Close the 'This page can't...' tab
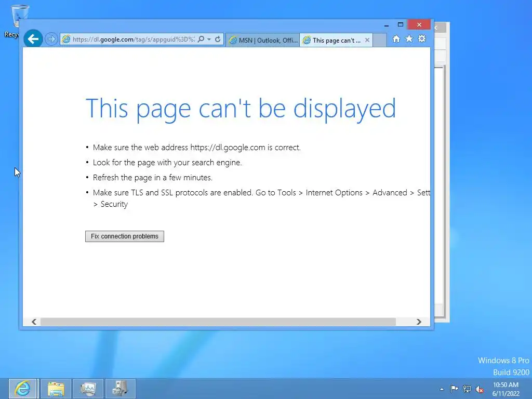 (367, 40)
